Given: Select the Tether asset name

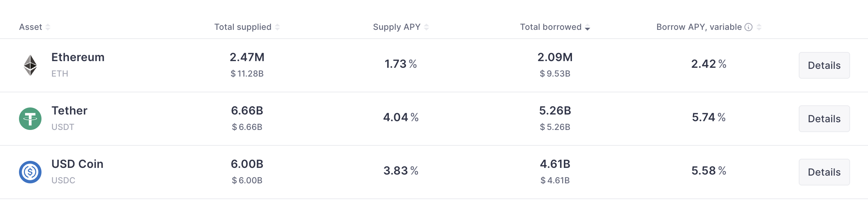Looking at the screenshot, I should (69, 111).
